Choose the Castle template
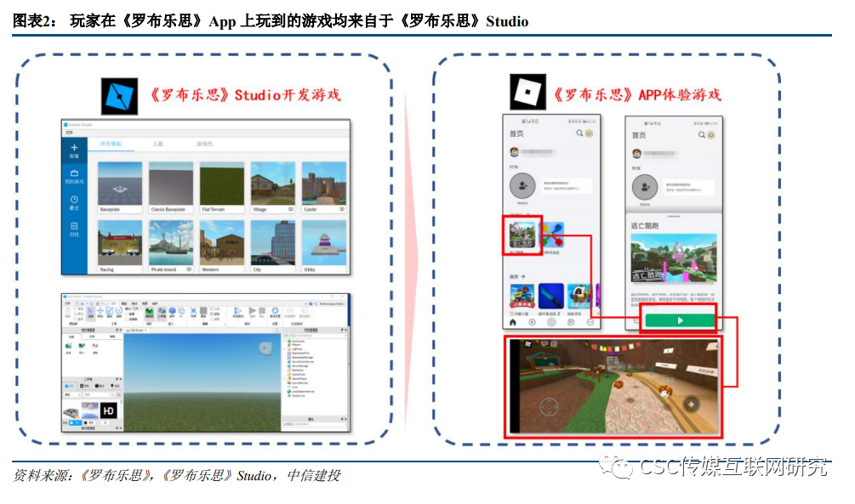Screen dimensions: 855x504 point(324,187)
